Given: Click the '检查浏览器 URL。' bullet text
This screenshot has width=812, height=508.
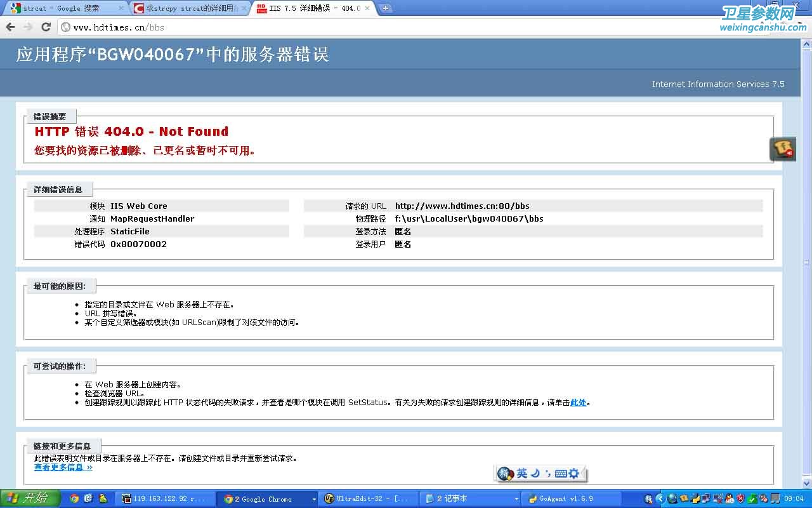Looking at the screenshot, I should pyautogui.click(x=114, y=394).
